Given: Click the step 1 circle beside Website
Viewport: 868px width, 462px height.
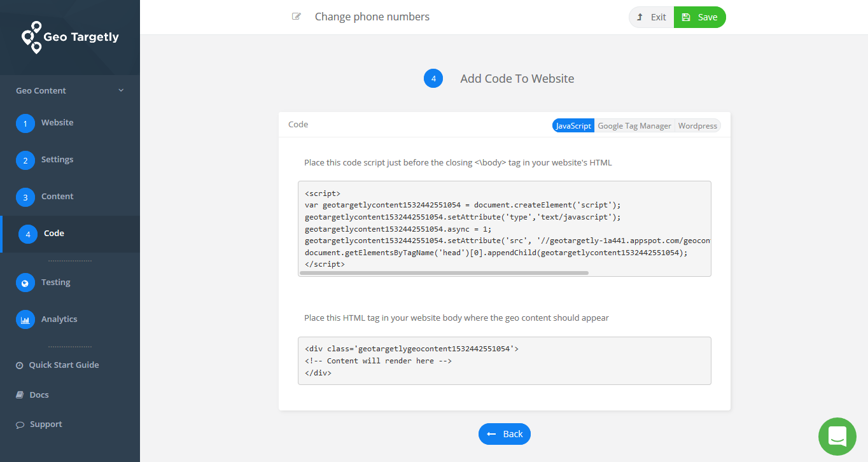Looking at the screenshot, I should [x=25, y=123].
